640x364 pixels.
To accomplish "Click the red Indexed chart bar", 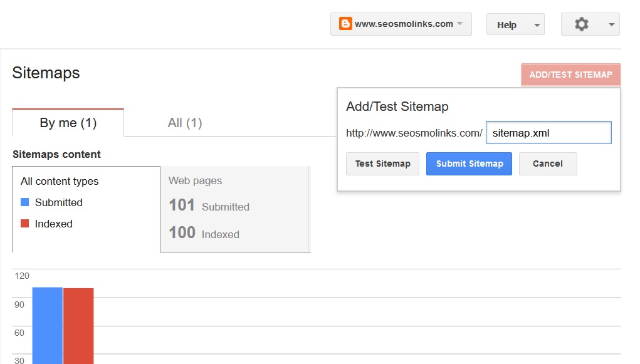I will pyautogui.click(x=78, y=326).
